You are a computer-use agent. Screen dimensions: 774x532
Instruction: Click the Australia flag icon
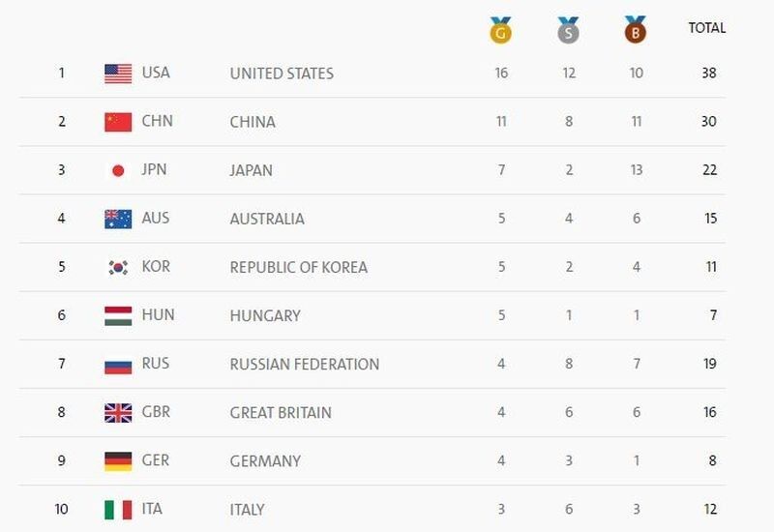pos(118,219)
